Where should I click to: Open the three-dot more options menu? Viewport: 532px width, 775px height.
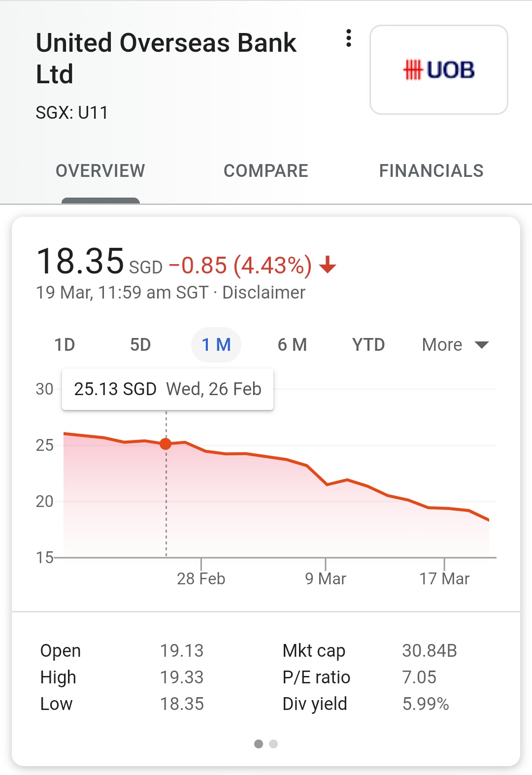click(x=349, y=38)
